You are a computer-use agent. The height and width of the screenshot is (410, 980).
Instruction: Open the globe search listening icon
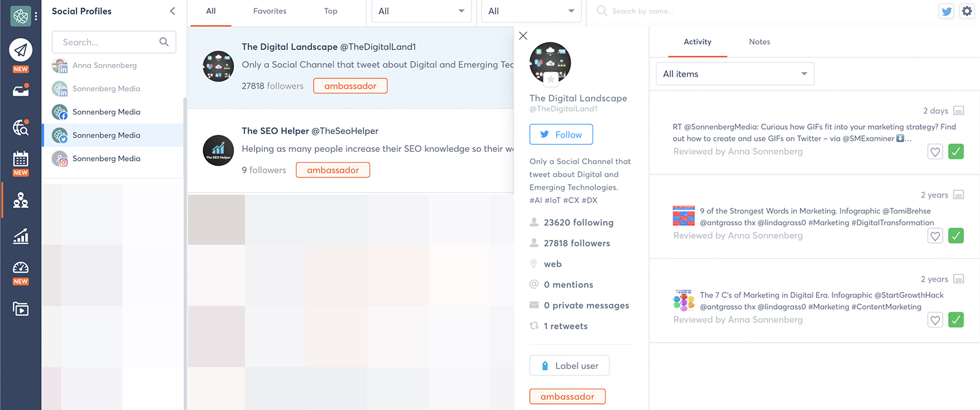coord(21,127)
